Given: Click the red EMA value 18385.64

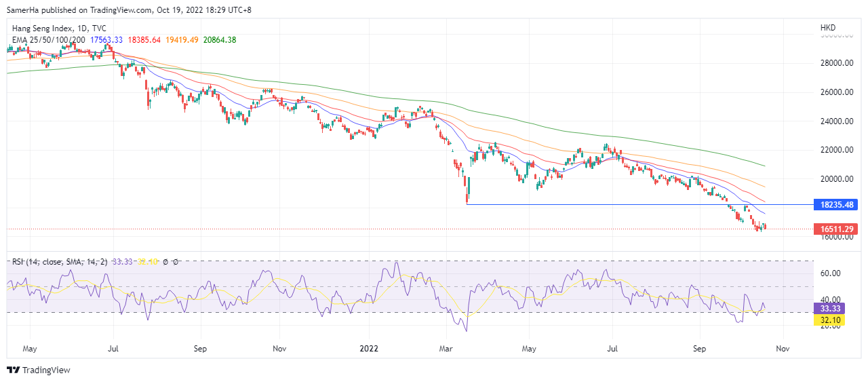Looking at the screenshot, I should pos(144,40).
